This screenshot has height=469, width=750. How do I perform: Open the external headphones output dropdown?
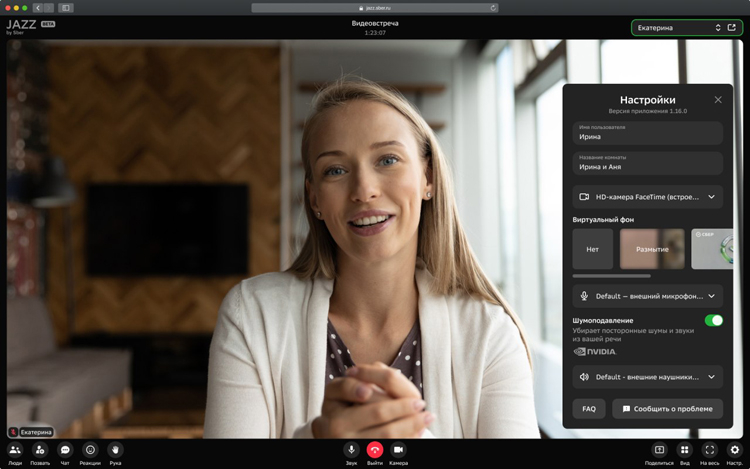click(647, 377)
